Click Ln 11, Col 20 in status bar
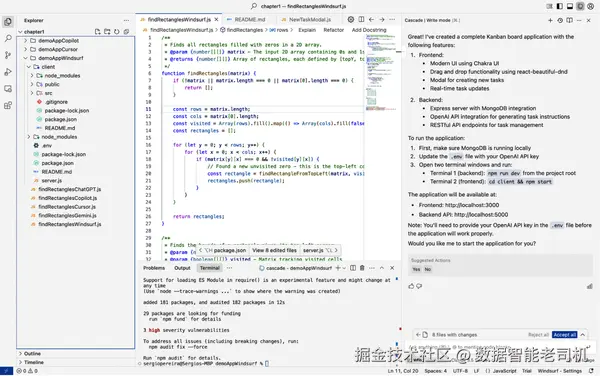 click(x=403, y=371)
